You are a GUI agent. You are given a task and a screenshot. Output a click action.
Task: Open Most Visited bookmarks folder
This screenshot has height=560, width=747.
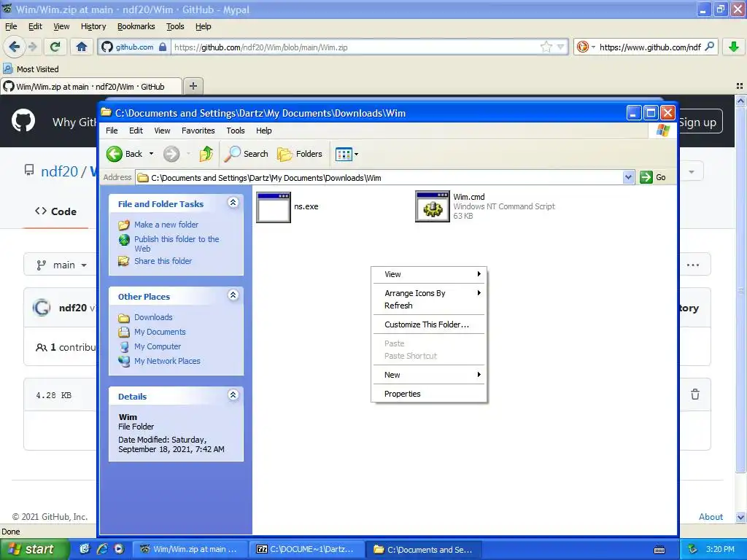(x=31, y=69)
